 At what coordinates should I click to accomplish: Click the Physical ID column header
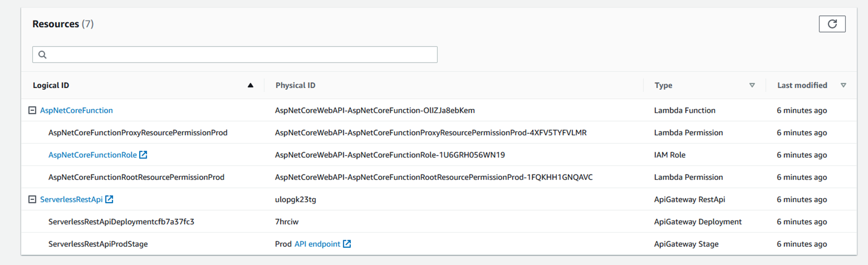pos(295,85)
